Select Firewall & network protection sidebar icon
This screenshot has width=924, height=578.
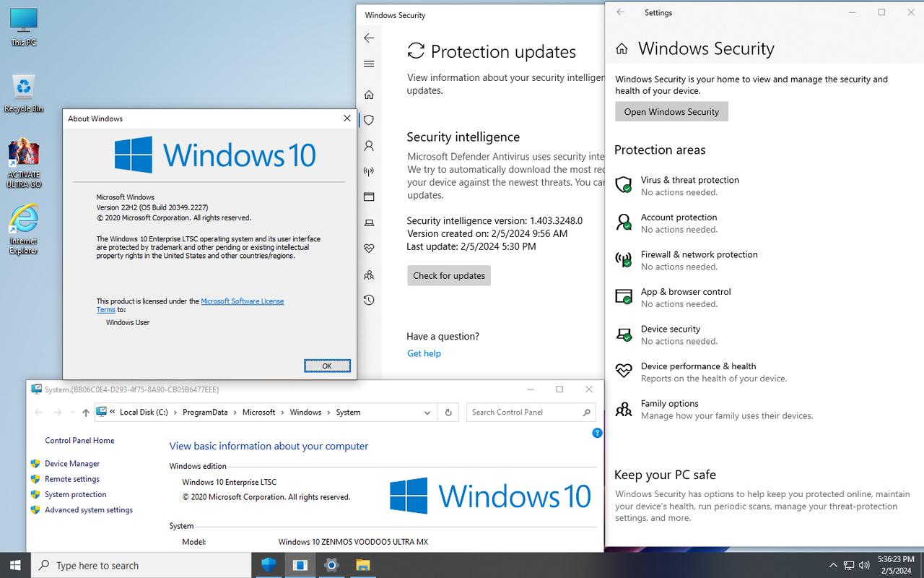369,171
